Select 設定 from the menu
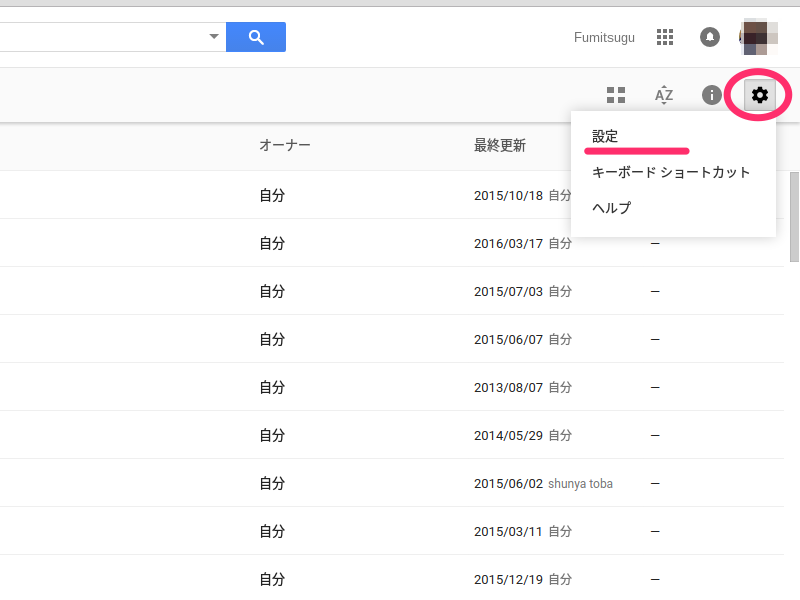Image resolution: width=800 pixels, height=600 pixels. (606, 136)
